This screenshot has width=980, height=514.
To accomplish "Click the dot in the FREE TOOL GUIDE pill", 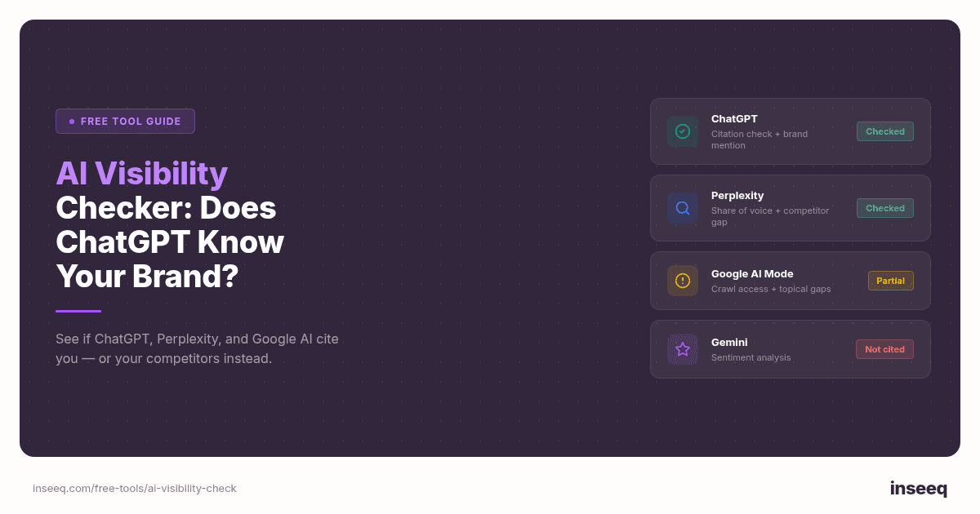I will (72, 121).
